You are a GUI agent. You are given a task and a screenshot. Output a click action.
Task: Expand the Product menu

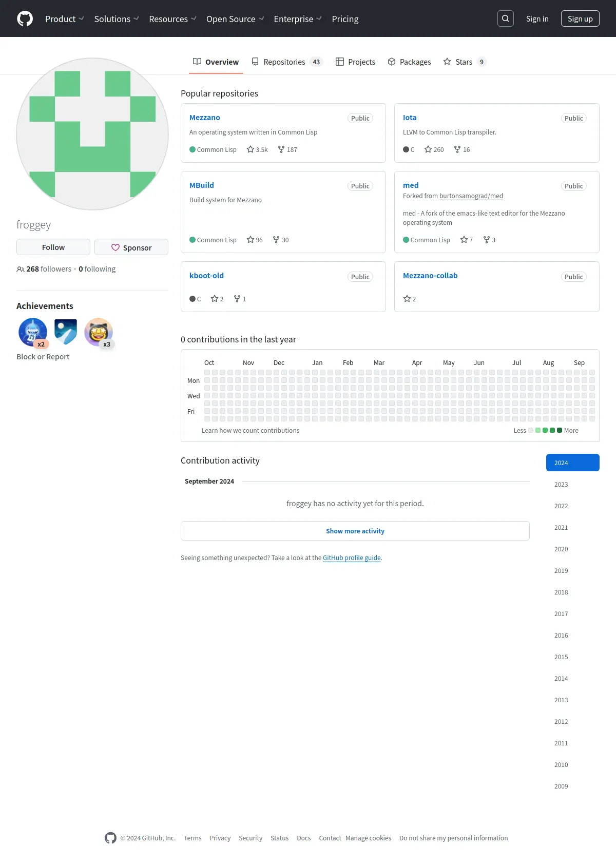click(x=65, y=19)
